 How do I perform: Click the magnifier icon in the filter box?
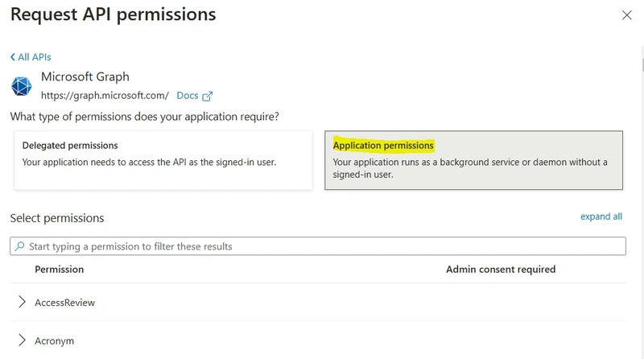click(19, 246)
